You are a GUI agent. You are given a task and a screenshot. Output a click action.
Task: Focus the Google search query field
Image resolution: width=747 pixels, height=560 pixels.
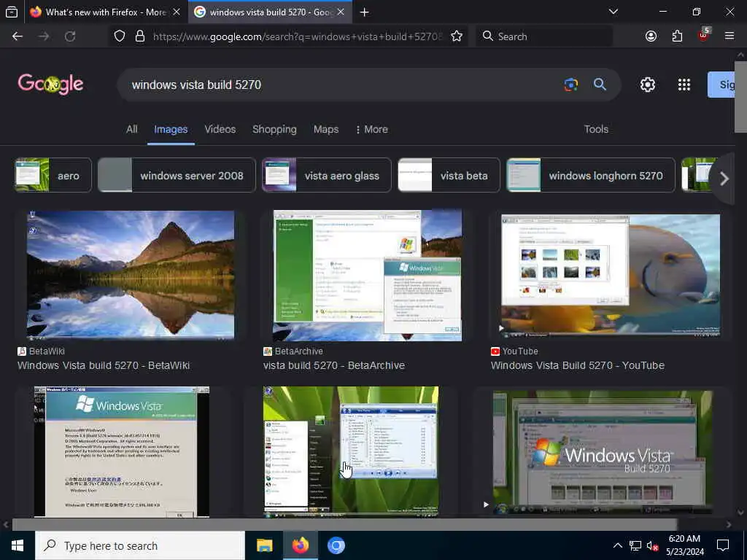coord(343,85)
